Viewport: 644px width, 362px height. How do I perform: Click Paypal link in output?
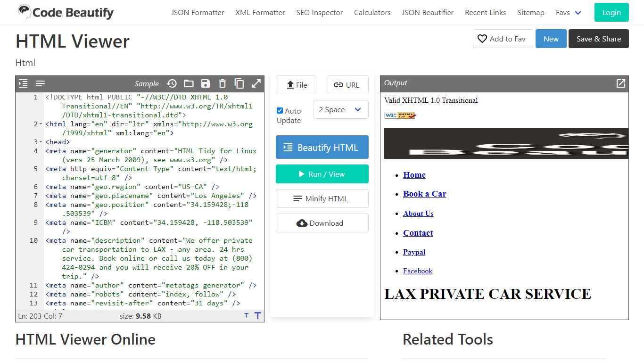pyautogui.click(x=414, y=252)
